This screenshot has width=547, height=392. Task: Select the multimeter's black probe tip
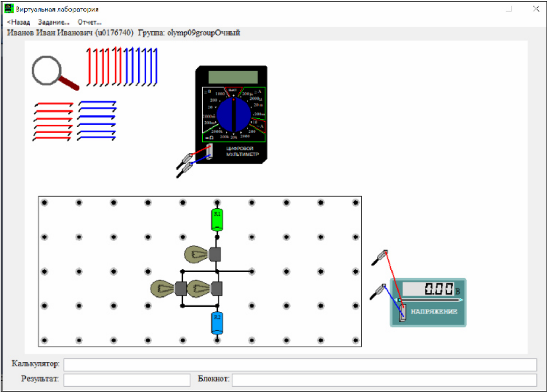click(184, 170)
